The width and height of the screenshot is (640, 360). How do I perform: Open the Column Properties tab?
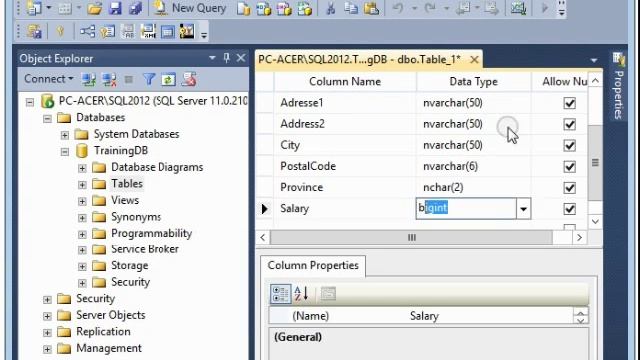click(x=313, y=265)
